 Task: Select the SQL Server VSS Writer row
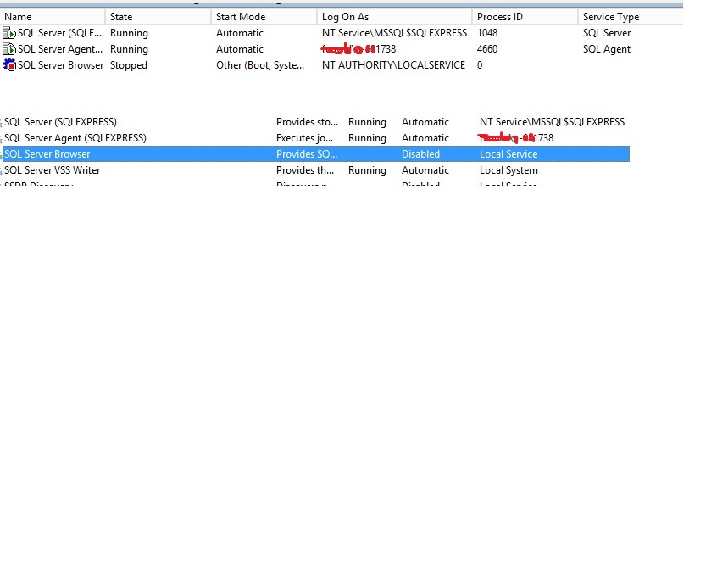pos(51,169)
